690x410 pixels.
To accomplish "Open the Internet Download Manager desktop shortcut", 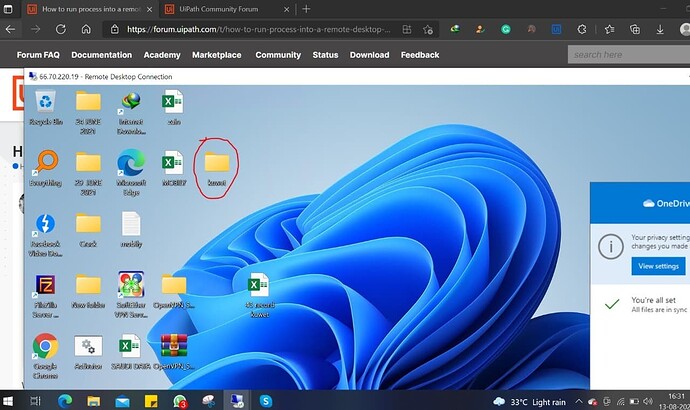I will pyautogui.click(x=131, y=112).
